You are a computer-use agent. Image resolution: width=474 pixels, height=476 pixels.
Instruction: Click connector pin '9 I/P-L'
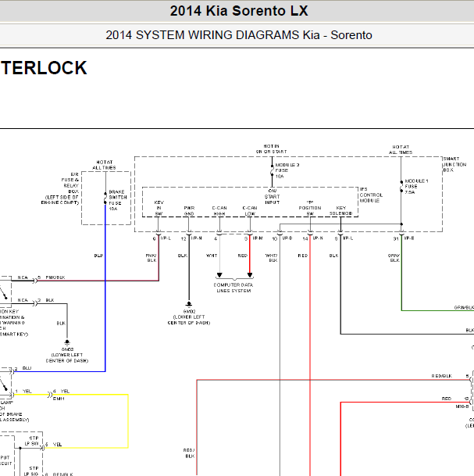tap(162, 238)
